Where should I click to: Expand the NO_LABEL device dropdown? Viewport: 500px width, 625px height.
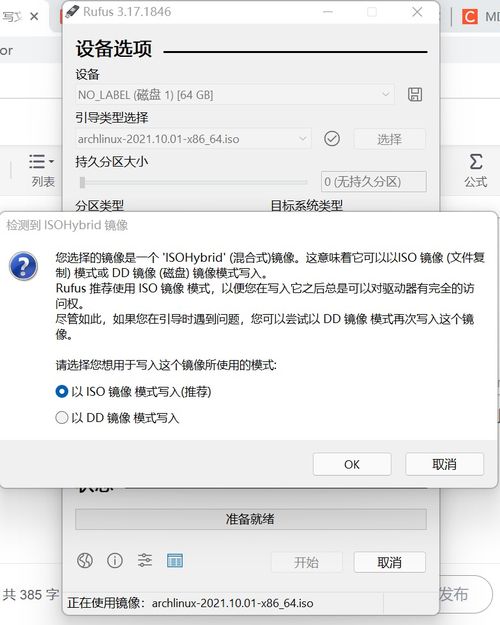coord(234,94)
